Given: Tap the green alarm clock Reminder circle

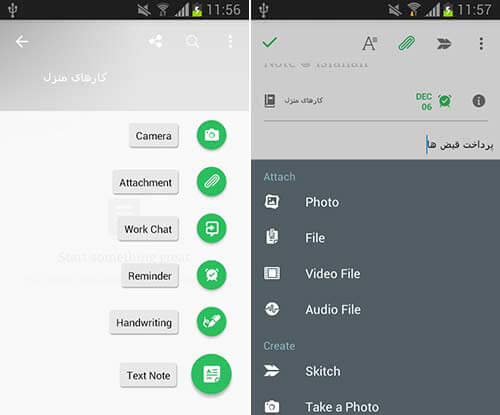Looking at the screenshot, I should (x=212, y=275).
